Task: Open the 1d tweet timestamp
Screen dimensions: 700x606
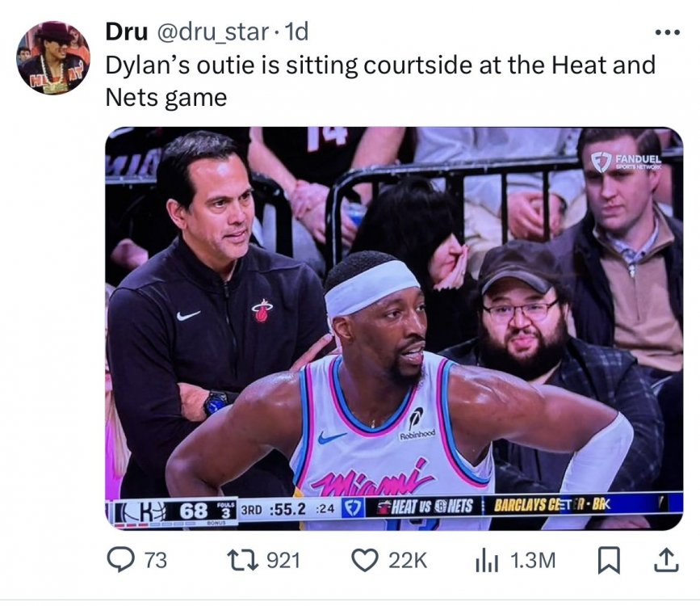Action: [296, 32]
